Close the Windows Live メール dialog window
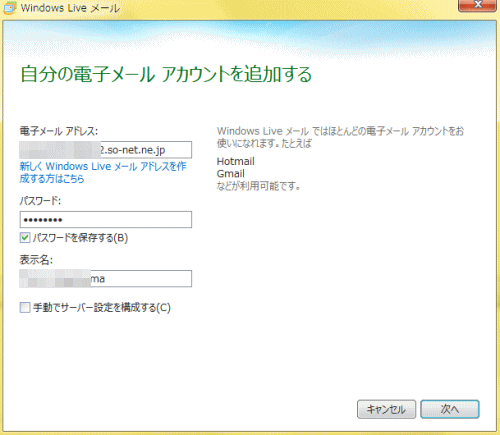Screen dimensions: 500x435 (477, 5)
